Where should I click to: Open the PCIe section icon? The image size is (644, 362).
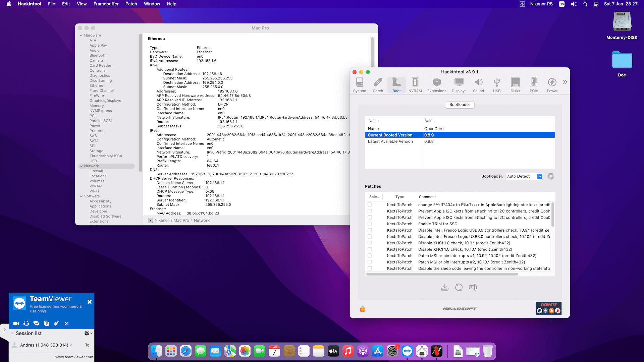point(533,85)
